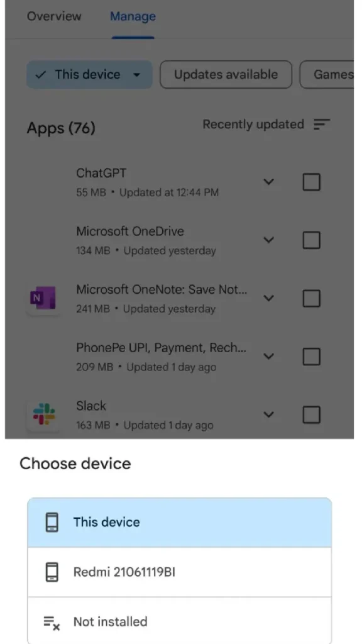Choose Redmi 21061119BI from device list
This screenshot has width=362, height=644.
(179, 572)
